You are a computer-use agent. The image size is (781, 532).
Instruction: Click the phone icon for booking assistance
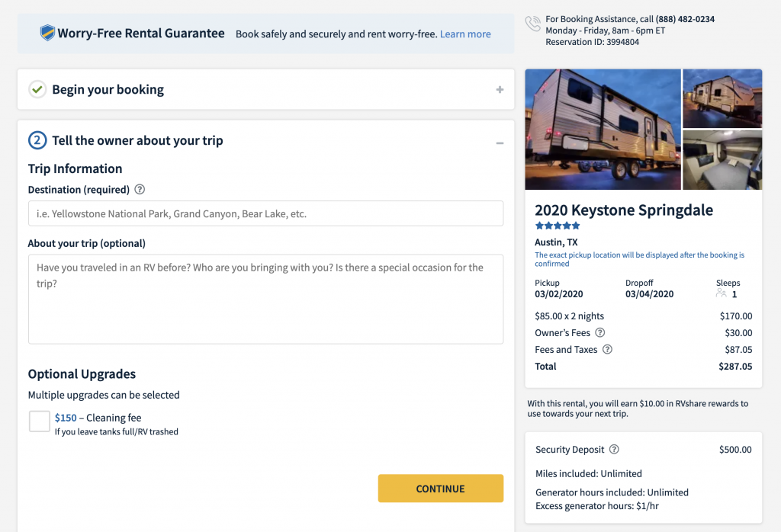533,24
